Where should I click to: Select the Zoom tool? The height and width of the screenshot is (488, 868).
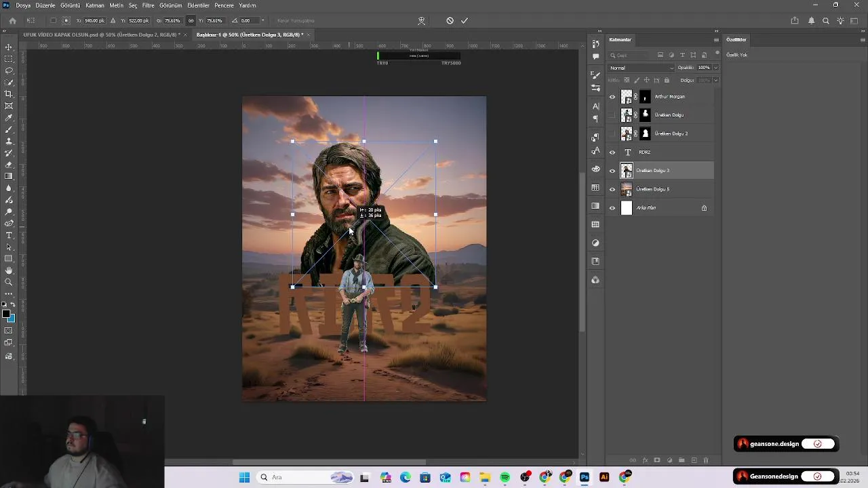coord(9,282)
